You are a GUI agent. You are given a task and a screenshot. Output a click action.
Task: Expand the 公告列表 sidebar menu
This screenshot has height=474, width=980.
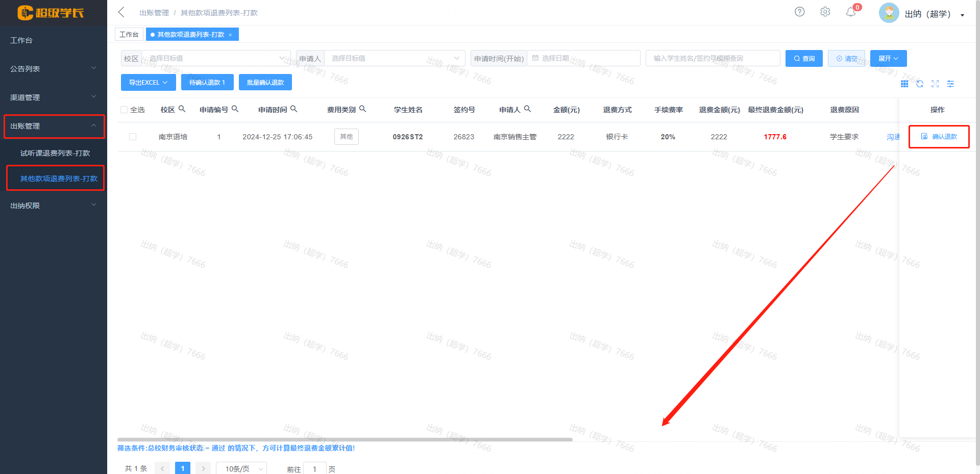click(53, 68)
